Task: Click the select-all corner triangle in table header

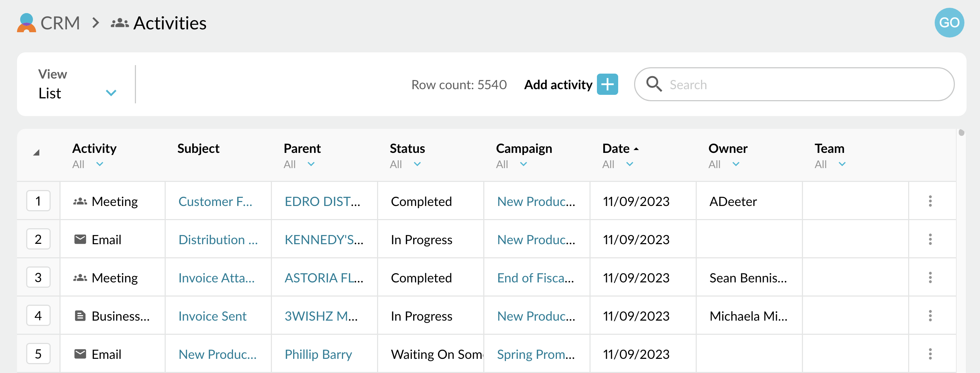Action: click(36, 153)
